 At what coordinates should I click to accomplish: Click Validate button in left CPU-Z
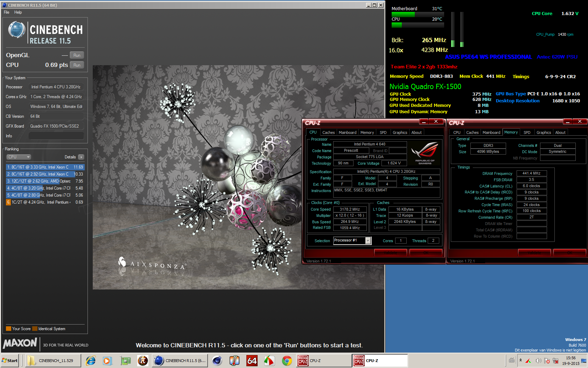(x=391, y=253)
